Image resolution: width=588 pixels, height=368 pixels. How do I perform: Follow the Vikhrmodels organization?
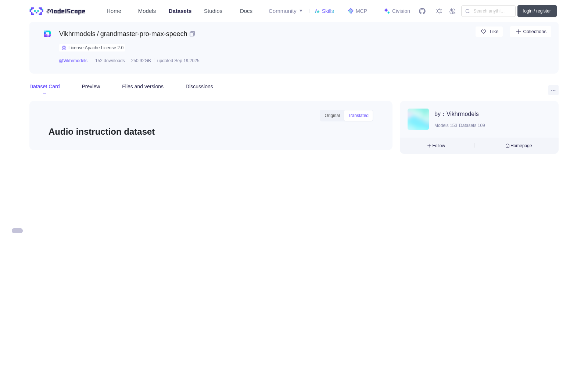point(436,146)
